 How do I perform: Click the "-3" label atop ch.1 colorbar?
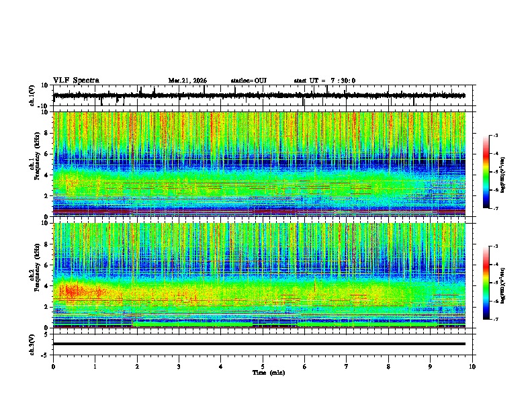495,135
